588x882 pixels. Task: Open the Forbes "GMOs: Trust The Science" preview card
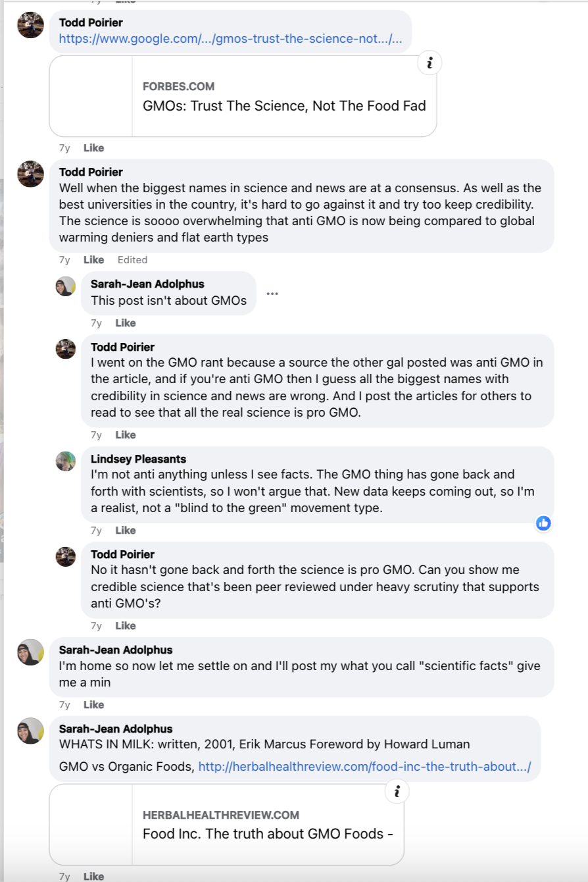click(x=243, y=96)
